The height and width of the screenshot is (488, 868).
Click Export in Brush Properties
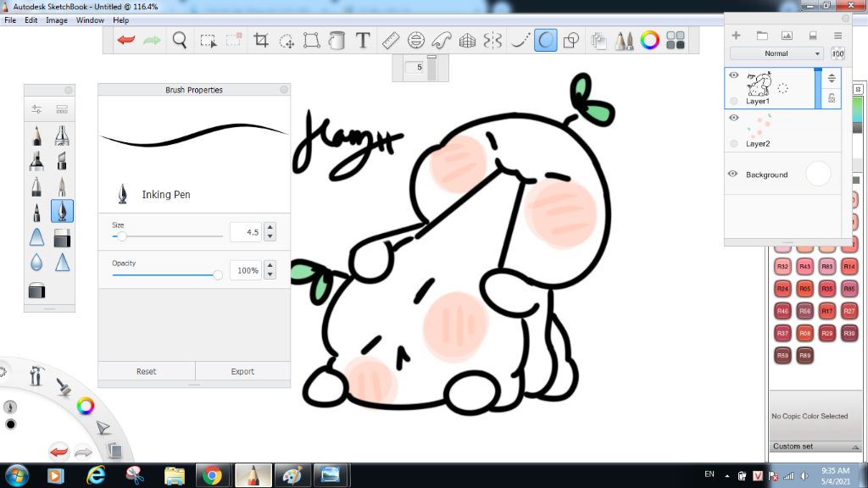tap(242, 371)
